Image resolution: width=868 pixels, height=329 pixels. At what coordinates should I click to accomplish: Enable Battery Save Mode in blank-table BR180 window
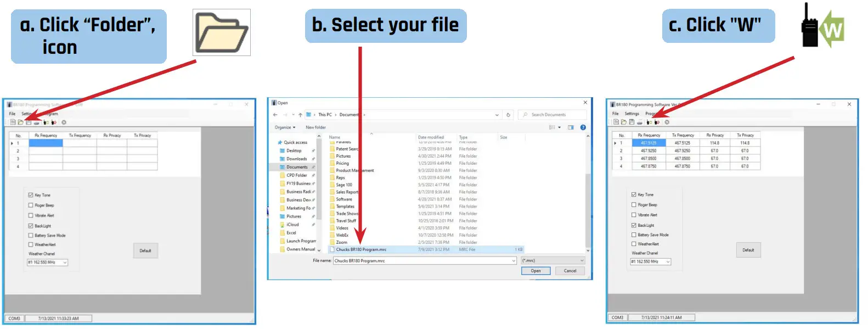click(31, 236)
